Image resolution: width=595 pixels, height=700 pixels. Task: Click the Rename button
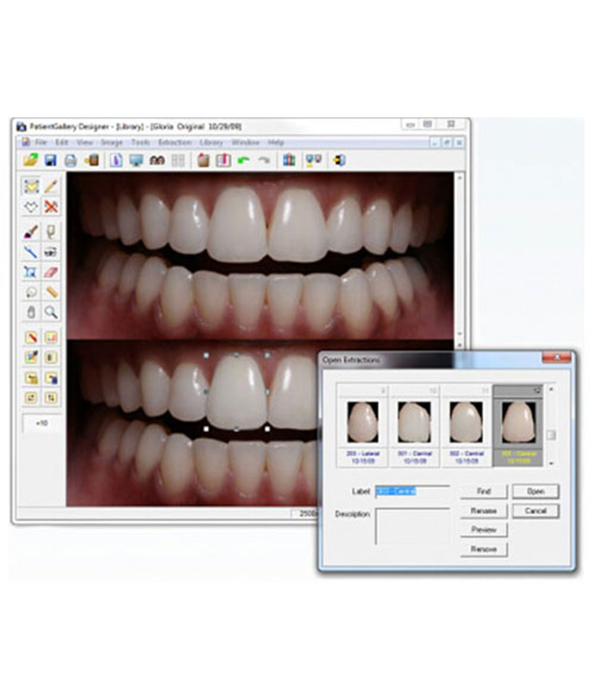[x=483, y=511]
